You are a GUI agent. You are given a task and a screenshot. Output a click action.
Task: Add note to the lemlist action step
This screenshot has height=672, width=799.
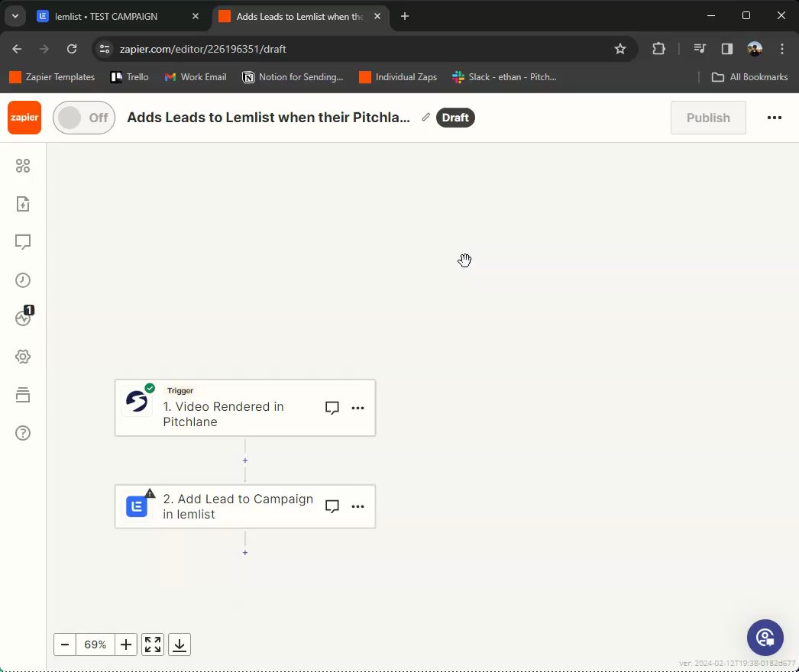pos(332,506)
